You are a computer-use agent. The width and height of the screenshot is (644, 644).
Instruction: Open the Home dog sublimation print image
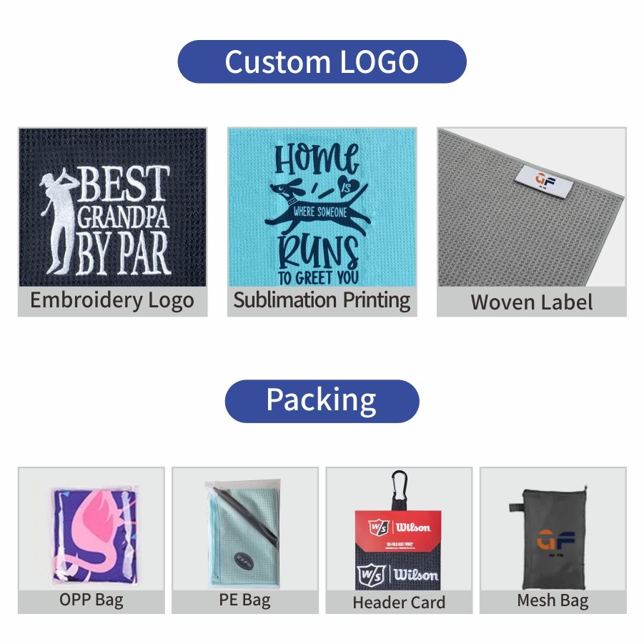322,207
